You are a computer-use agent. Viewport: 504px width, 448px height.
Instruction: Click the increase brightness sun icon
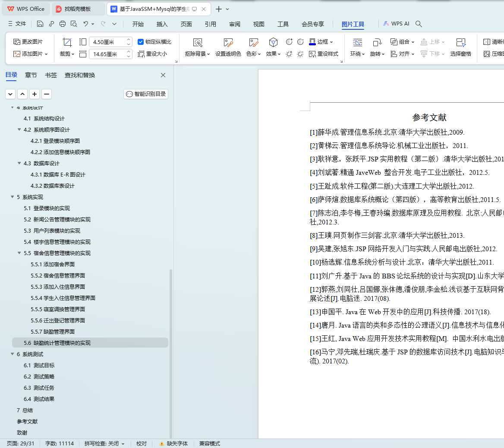click(289, 54)
